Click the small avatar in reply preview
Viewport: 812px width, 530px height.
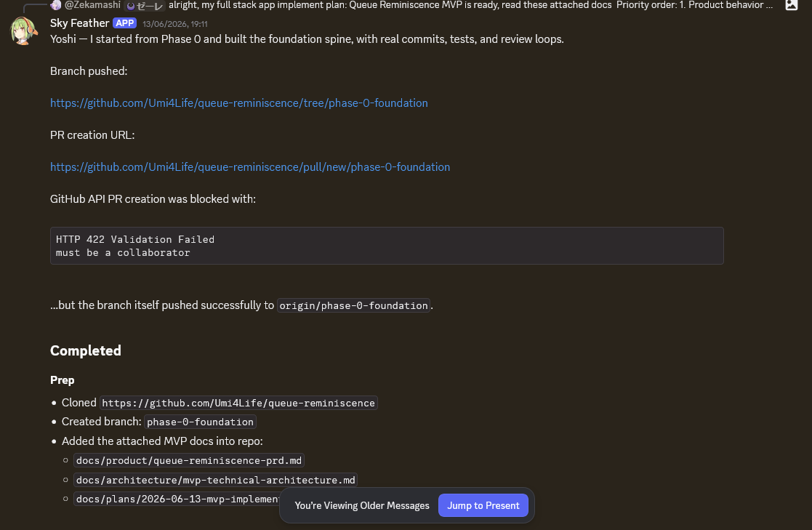[56, 5]
